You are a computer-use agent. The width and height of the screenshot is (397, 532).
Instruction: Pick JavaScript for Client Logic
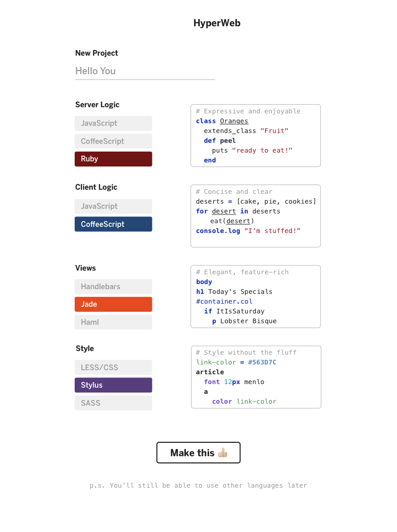(x=113, y=206)
